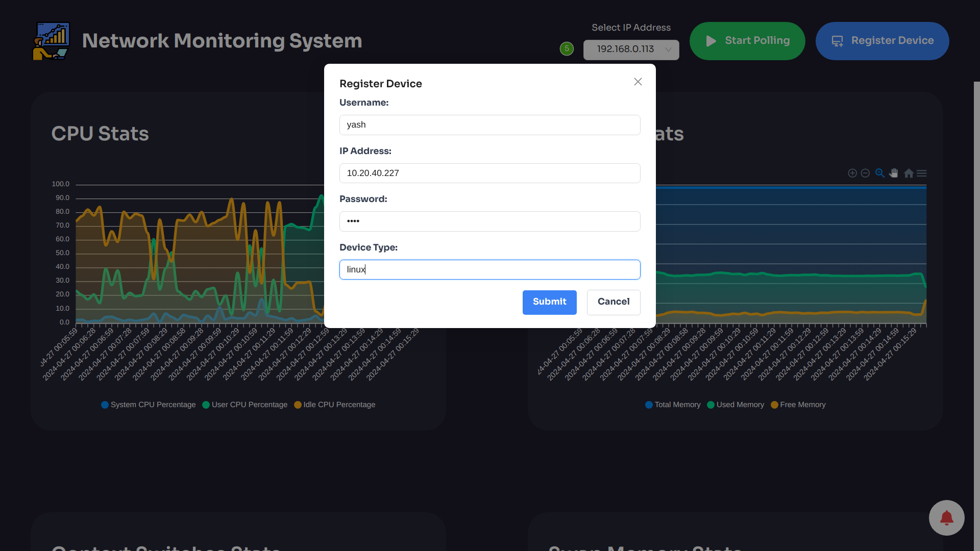Screen dimensions: 980x551
Task: Click the CPU Stats heading
Action: tap(100, 134)
